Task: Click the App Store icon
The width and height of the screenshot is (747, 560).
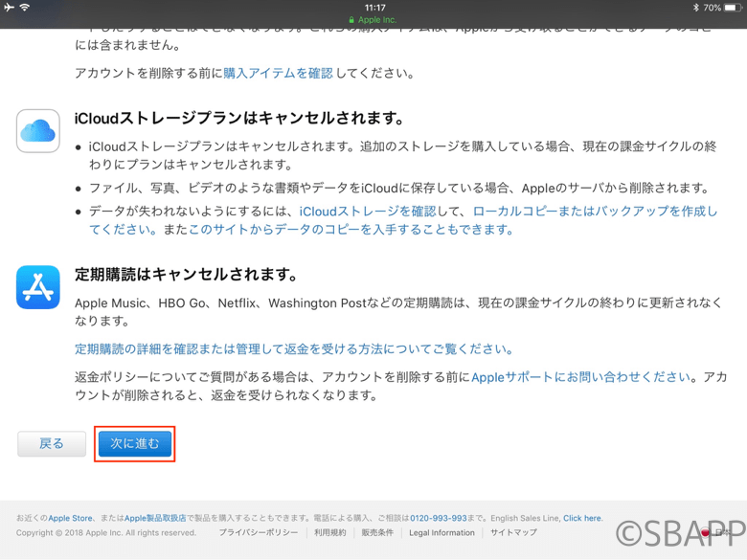Action: click(x=38, y=287)
